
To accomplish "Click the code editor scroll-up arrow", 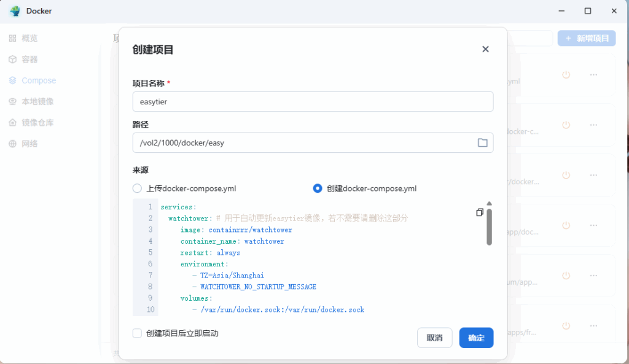I will coord(489,204).
